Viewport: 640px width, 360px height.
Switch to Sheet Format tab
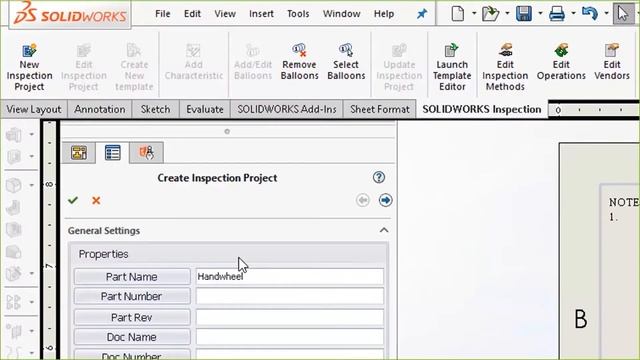point(380,109)
